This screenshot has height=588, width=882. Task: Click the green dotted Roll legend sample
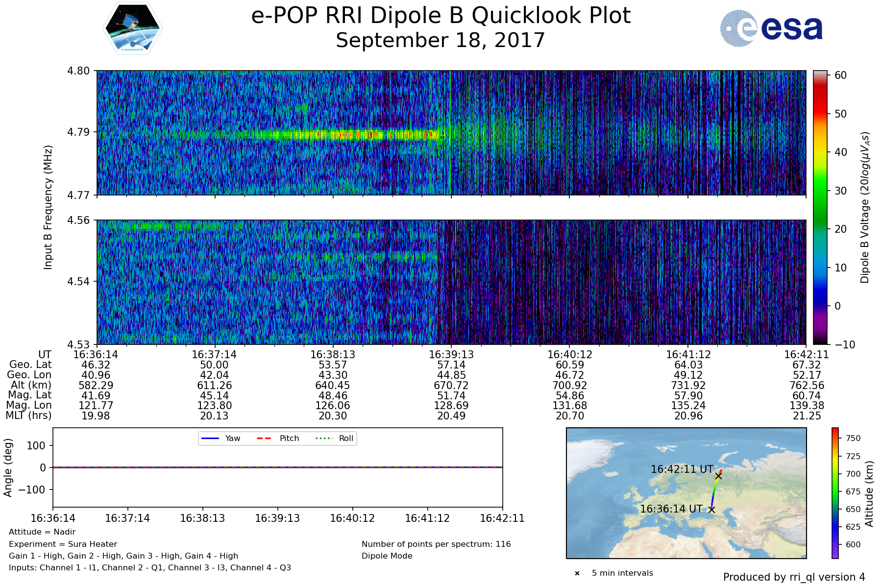click(323, 438)
